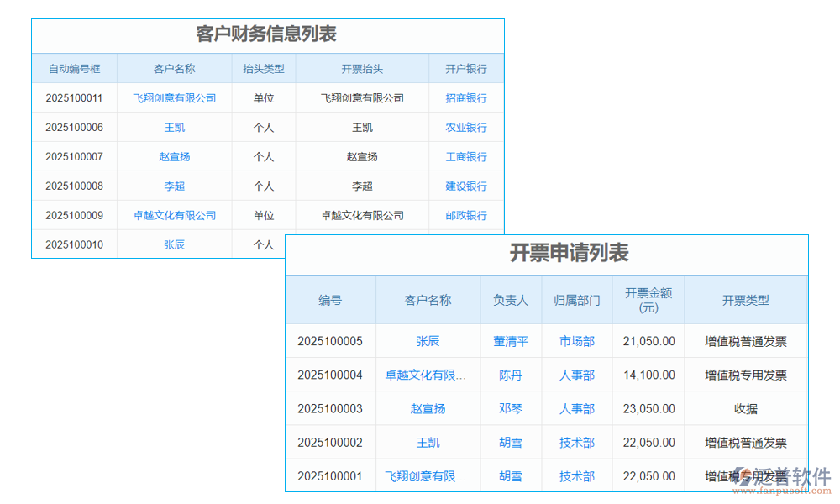840x504 pixels.
Task: Click 董清平 in the 负责人 column
Action: coord(511,342)
